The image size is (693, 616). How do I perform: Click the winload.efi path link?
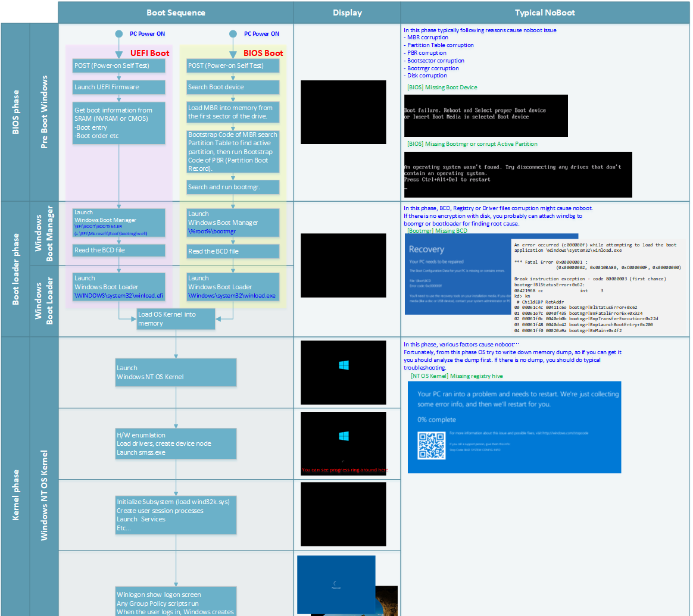point(118,296)
